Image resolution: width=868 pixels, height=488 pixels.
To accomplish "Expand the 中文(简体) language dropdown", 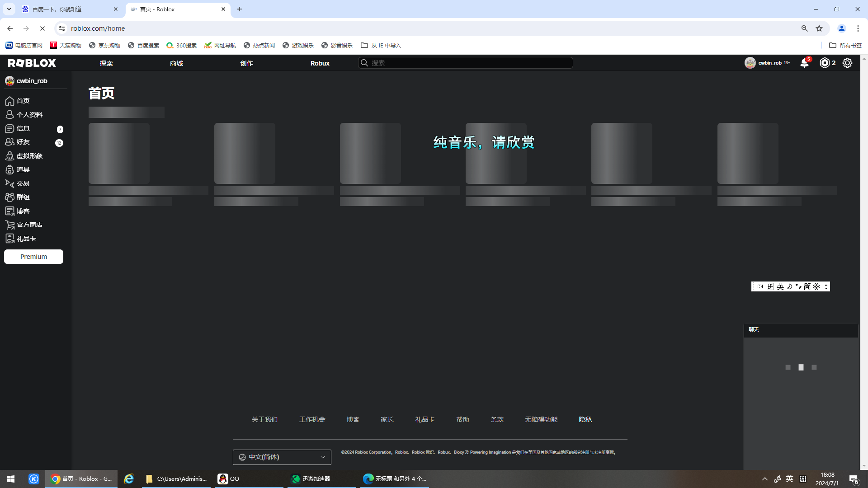I will [282, 457].
